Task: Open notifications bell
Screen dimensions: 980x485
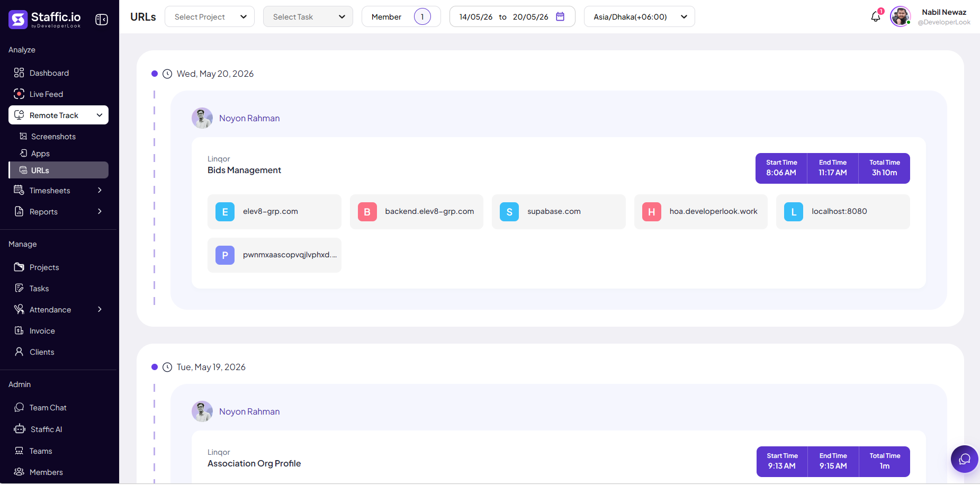Action: coord(876,16)
